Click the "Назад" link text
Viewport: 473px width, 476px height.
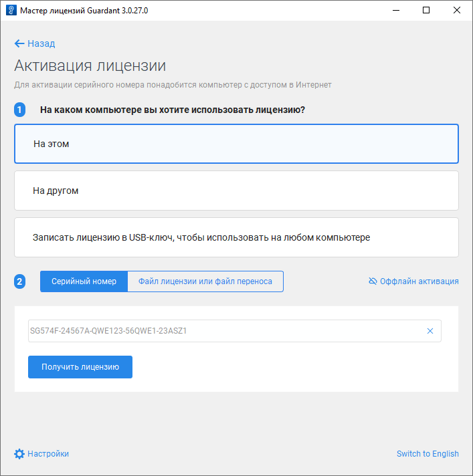coord(41,43)
